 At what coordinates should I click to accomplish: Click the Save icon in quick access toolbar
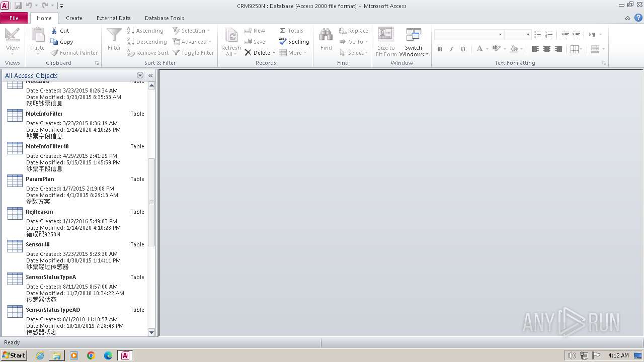18,6
